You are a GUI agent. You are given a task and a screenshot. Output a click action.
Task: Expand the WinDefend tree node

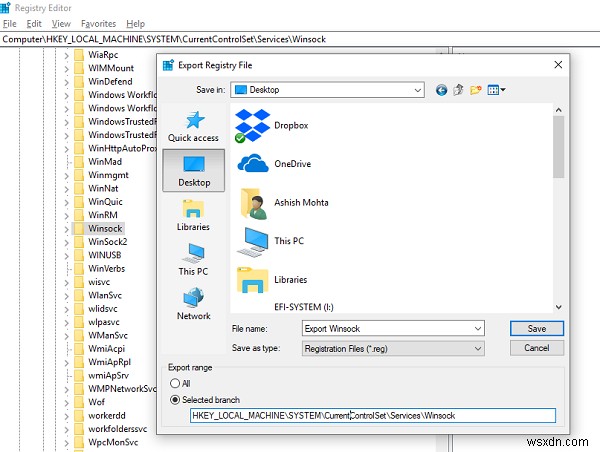pyautogui.click(x=67, y=82)
